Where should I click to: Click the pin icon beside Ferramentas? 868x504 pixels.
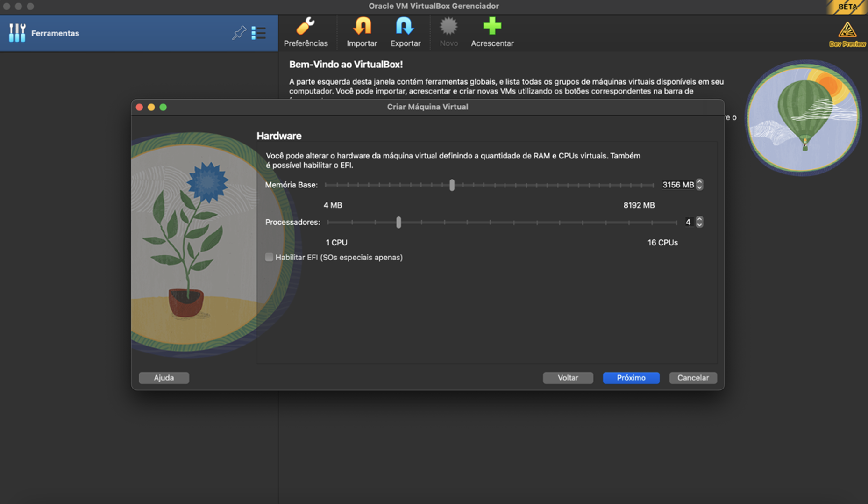pyautogui.click(x=239, y=33)
